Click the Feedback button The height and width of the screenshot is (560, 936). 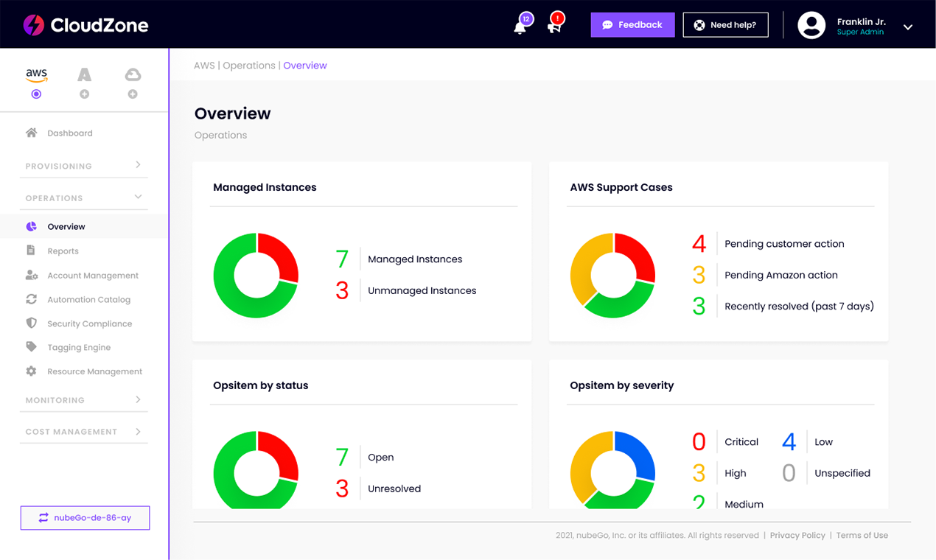click(632, 25)
